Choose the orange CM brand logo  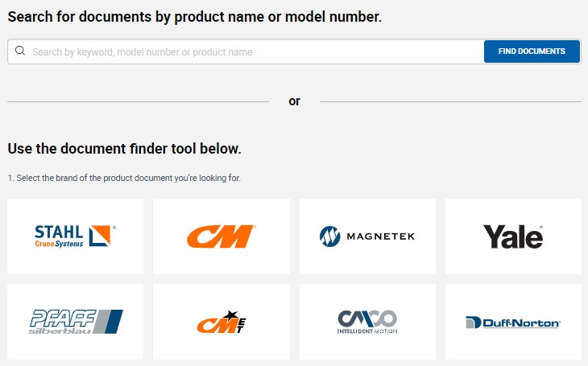[x=222, y=236]
